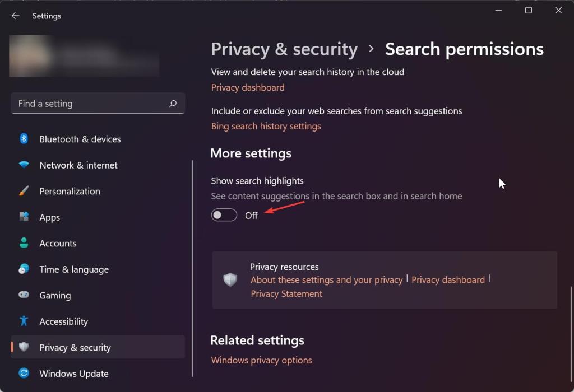
Task: Click the Personalization paintbrush icon
Action: [x=24, y=191]
